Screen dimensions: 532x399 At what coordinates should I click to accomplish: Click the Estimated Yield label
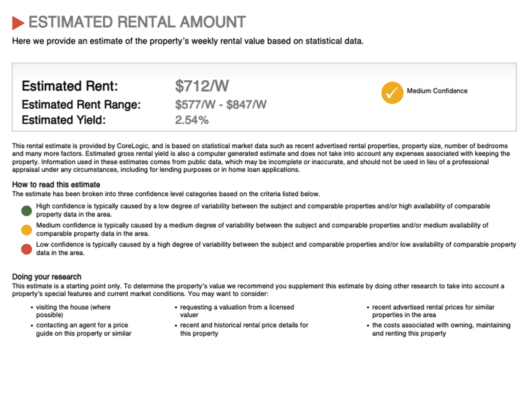pyautogui.click(x=64, y=120)
